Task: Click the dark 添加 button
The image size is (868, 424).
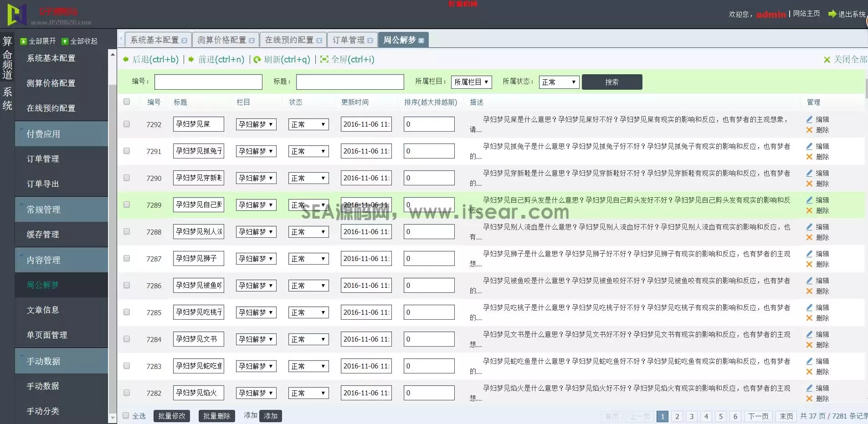Action: pyautogui.click(x=271, y=416)
